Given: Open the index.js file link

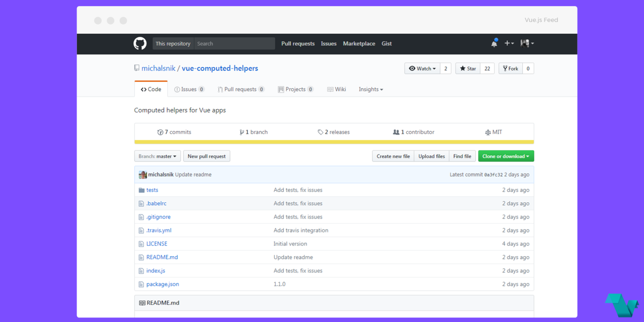Looking at the screenshot, I should pyautogui.click(x=155, y=271).
